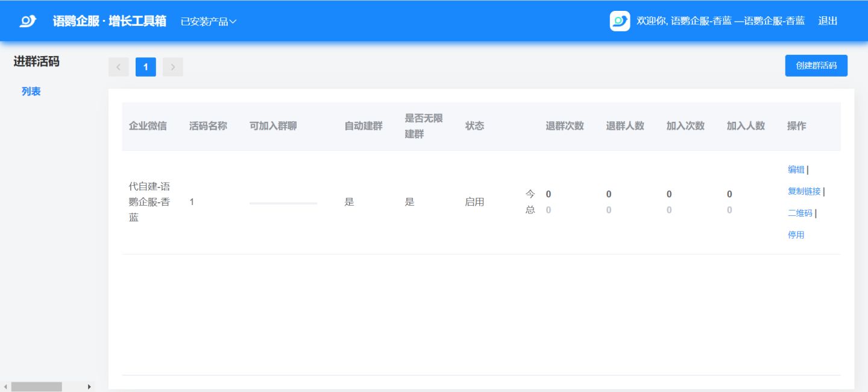
Task: Log out using the 退出 link
Action: coord(828,21)
